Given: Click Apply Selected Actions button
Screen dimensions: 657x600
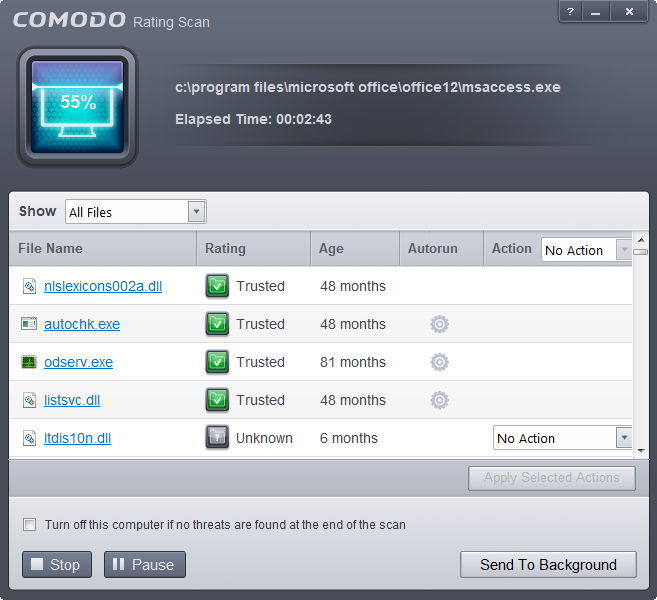Looking at the screenshot, I should (x=551, y=478).
